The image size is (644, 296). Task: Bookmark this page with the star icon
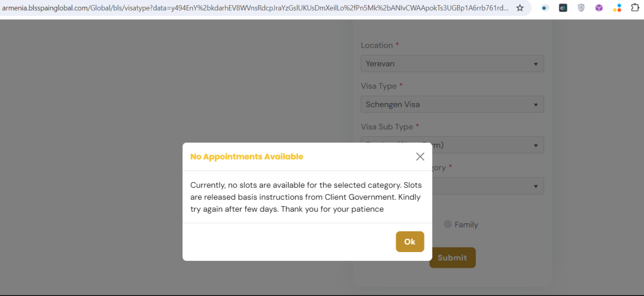(519, 8)
